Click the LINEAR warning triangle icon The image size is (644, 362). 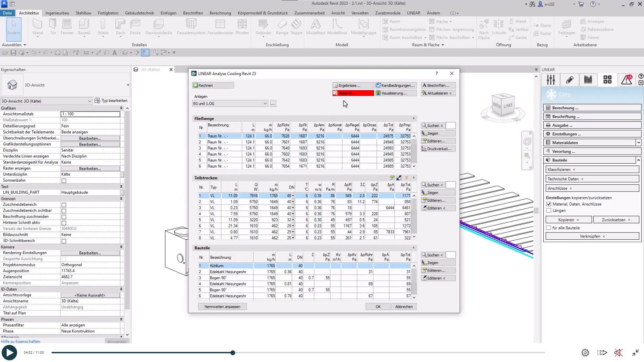coord(627,80)
